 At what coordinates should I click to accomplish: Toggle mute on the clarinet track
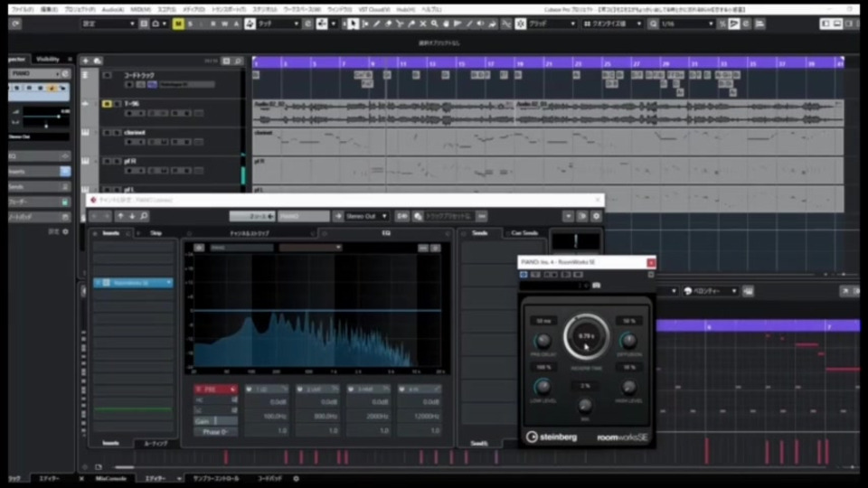(x=107, y=133)
